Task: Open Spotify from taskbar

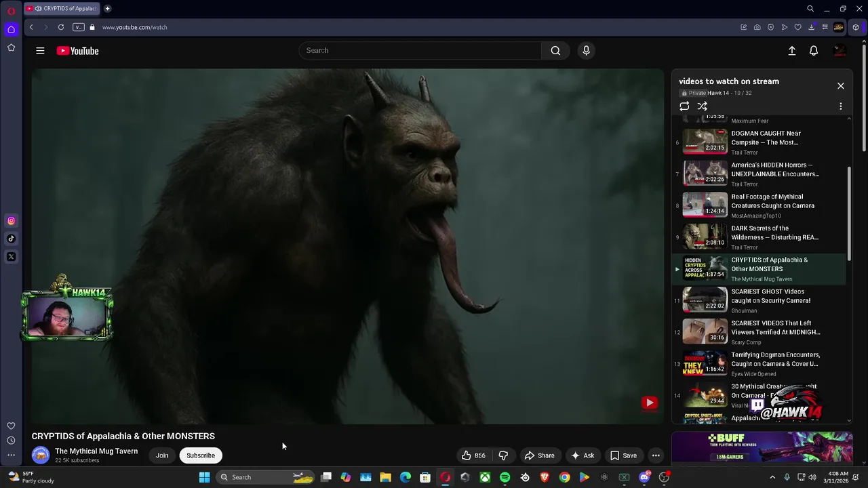Action: 505,477
